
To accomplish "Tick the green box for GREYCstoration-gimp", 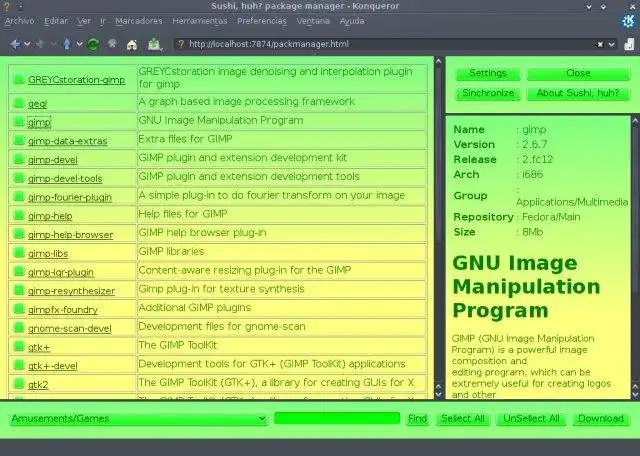I will click(19, 79).
